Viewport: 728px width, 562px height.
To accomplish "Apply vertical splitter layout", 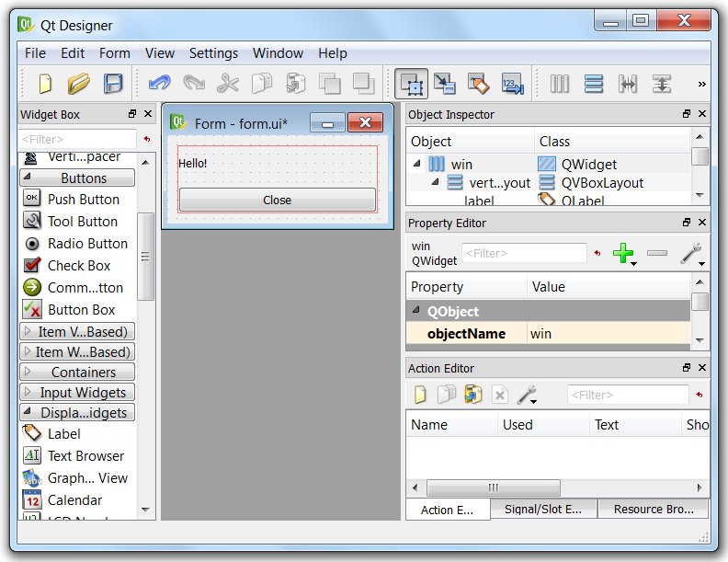I will click(662, 84).
